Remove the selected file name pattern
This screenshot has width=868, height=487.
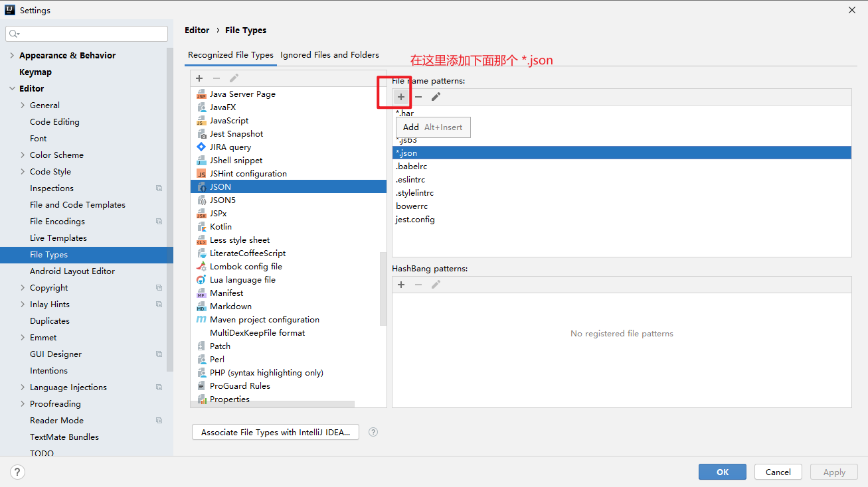(418, 97)
